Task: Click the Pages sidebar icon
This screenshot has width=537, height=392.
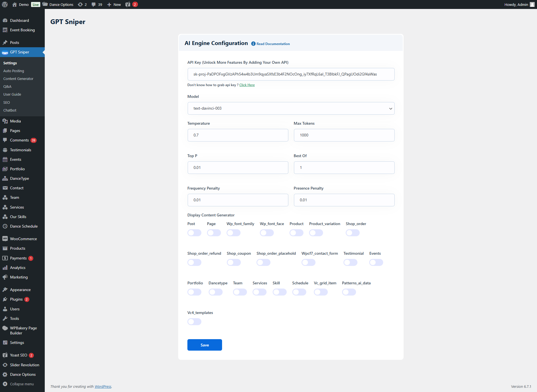Action: (x=5, y=131)
